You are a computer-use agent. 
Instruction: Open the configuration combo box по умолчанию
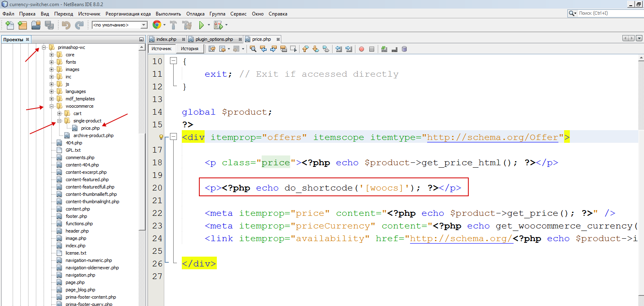119,25
